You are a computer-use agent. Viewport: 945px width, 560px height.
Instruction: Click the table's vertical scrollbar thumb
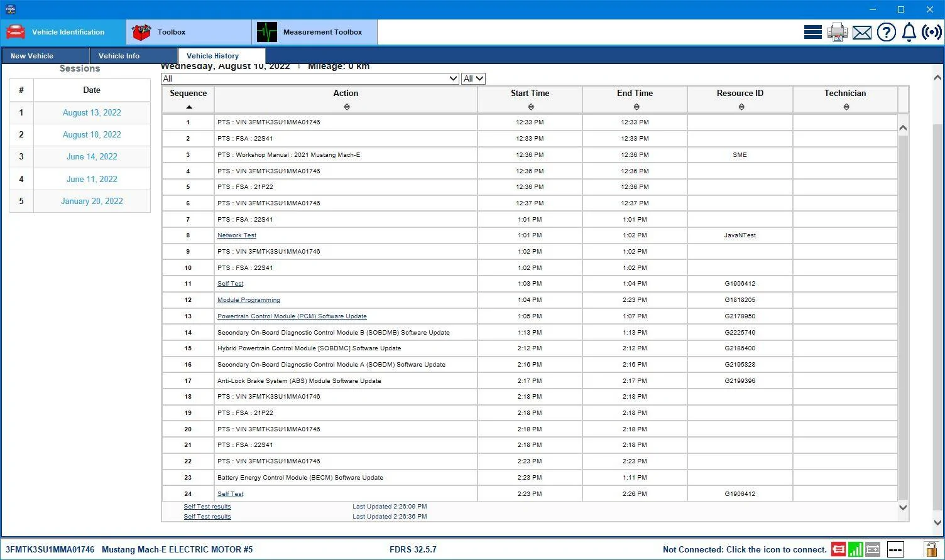tap(903, 317)
